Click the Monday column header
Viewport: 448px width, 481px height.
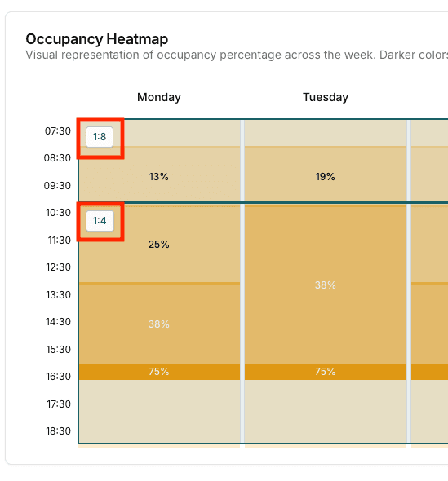pos(159,97)
